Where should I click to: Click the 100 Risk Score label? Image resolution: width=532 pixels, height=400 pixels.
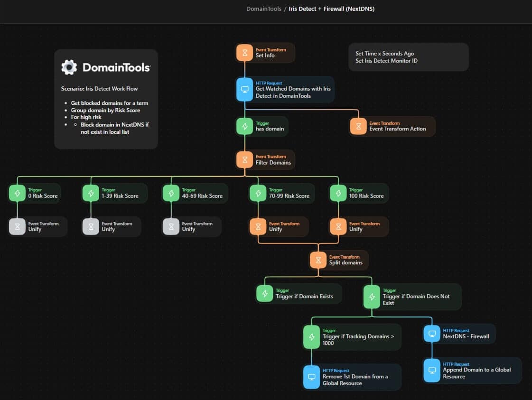click(x=366, y=196)
